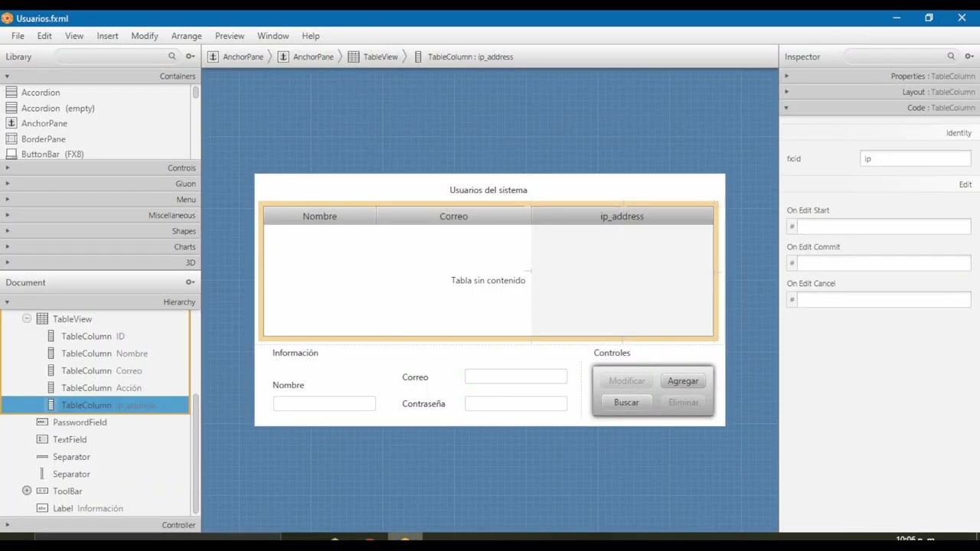
Task: Open the Preview menu
Action: coord(230,36)
